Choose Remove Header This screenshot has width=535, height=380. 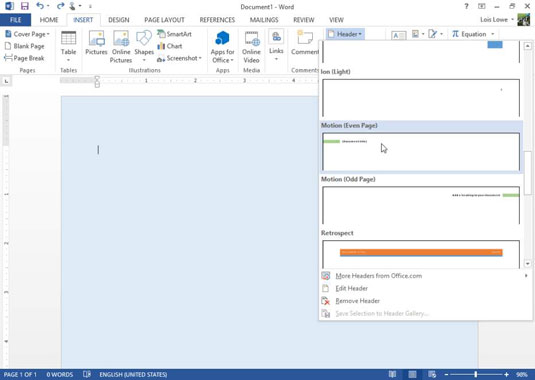pos(425,301)
